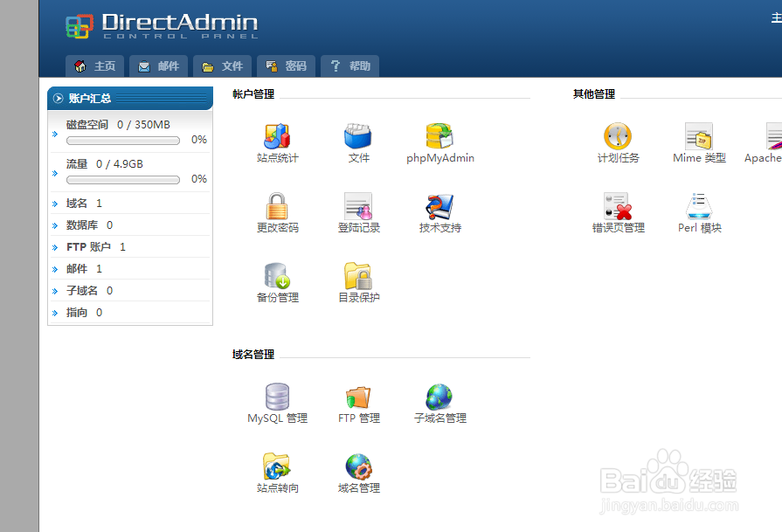Click the 磁盘空间 usage progress bar
Image resolution: width=782 pixels, height=532 pixels.
tap(123, 141)
